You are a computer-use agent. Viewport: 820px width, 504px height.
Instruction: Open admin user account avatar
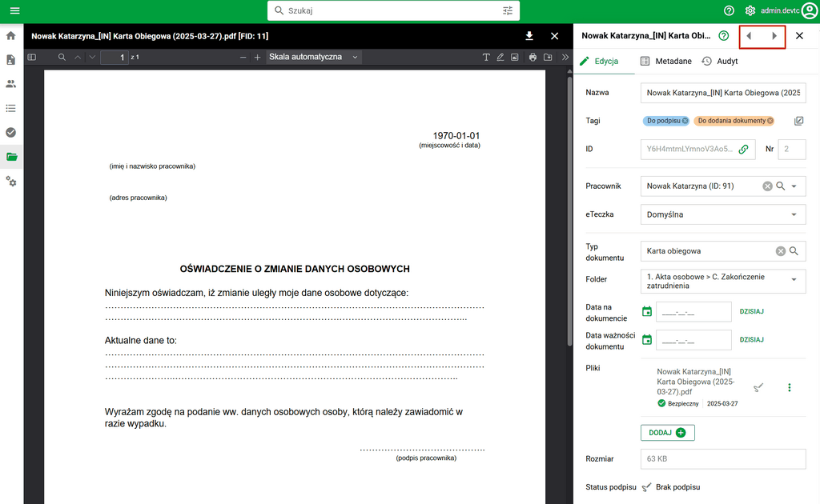point(810,10)
